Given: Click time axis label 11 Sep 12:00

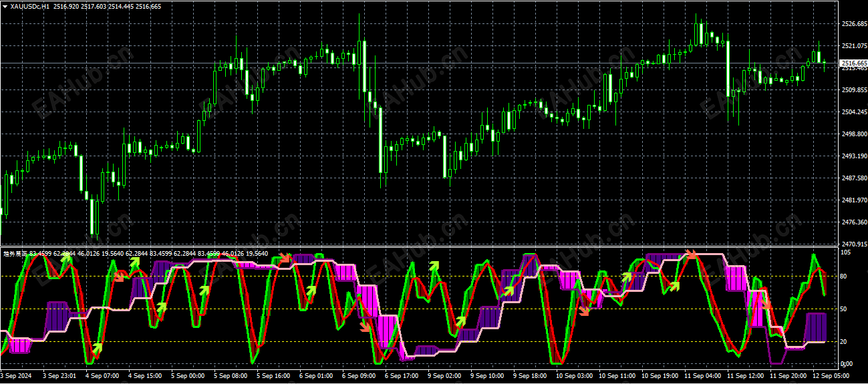Looking at the screenshot, I should click(746, 376).
